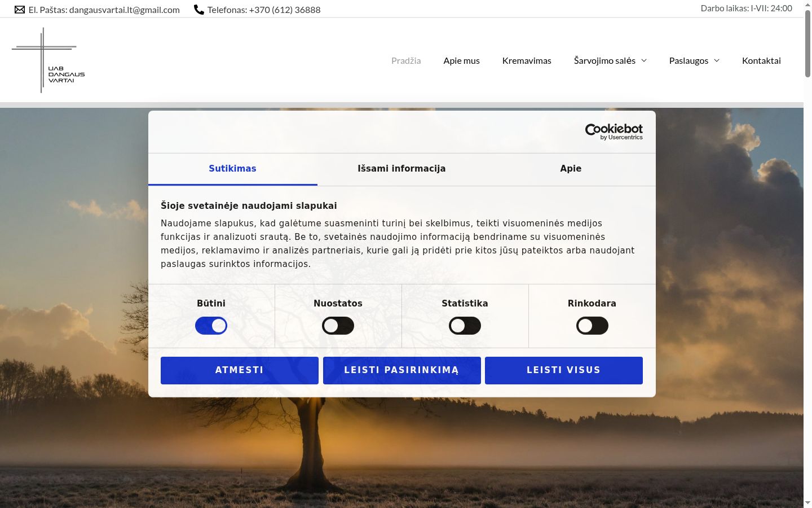The image size is (812, 508).
Task: Open the Apie mus page
Action: pyautogui.click(x=461, y=60)
